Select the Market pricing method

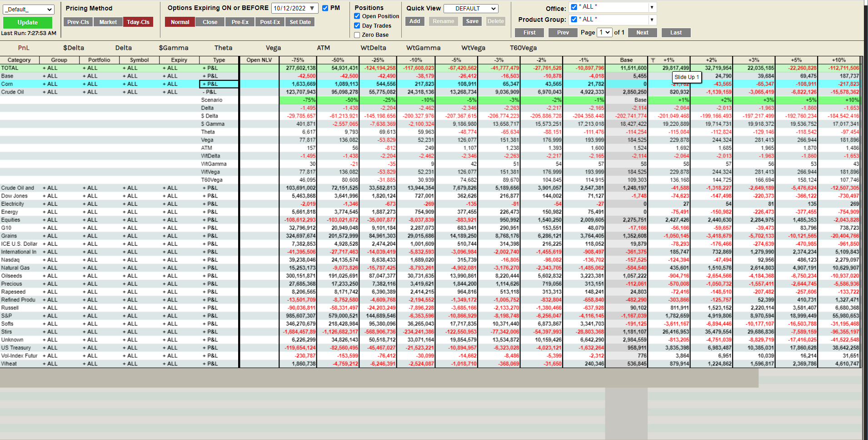108,22
